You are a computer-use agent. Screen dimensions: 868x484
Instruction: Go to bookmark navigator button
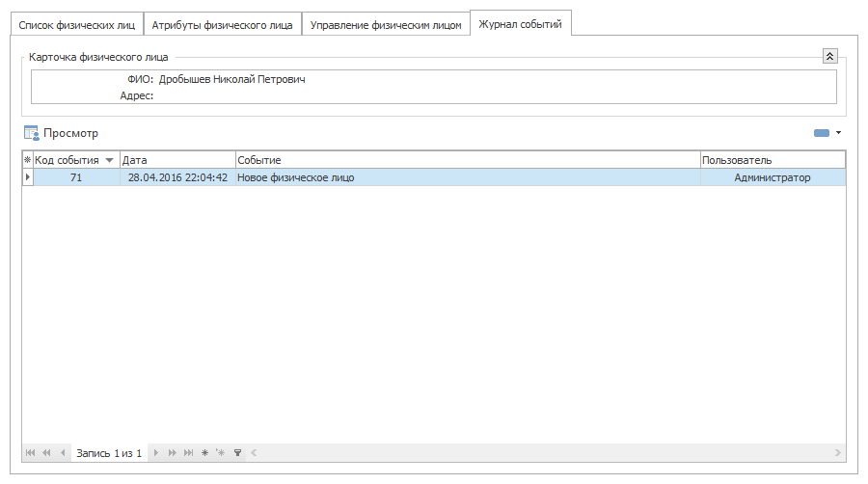[221, 453]
